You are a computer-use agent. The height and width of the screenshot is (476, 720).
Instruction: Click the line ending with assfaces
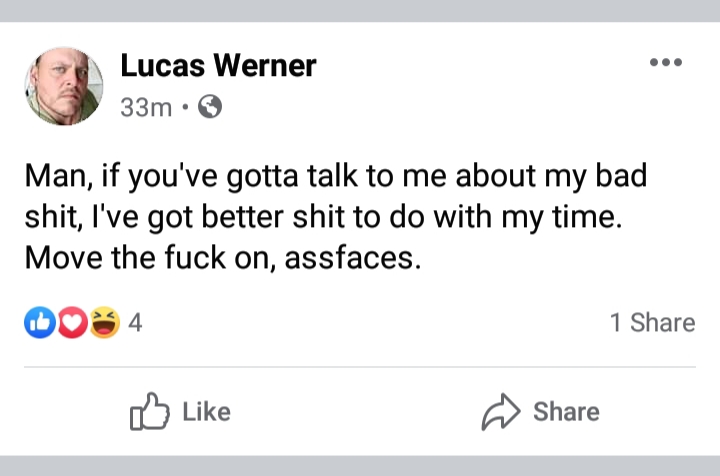click(223, 258)
